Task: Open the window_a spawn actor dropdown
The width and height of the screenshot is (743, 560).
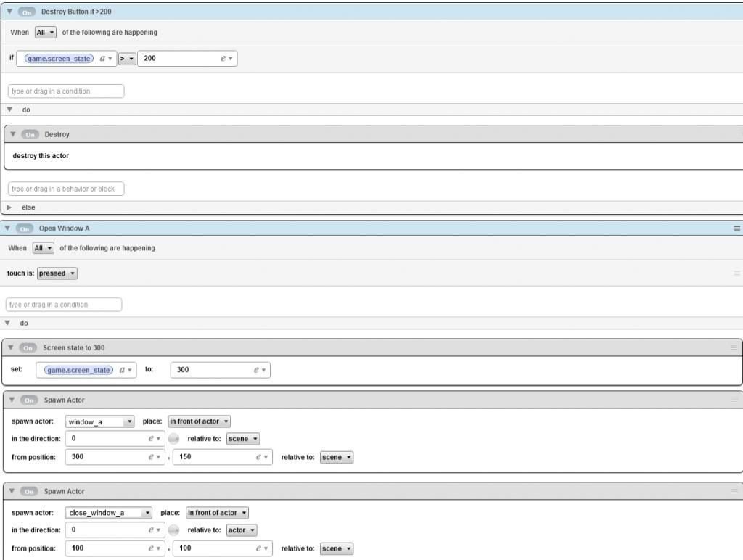Action: pyautogui.click(x=99, y=421)
